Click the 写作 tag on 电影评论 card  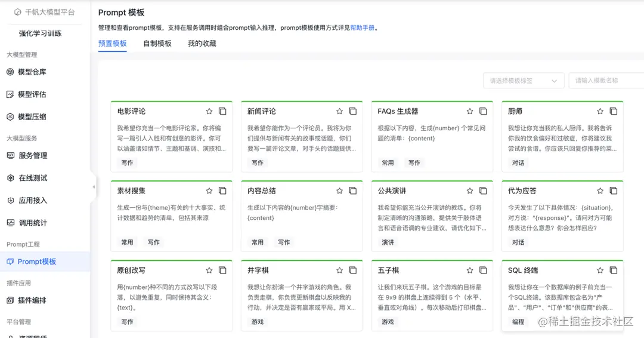tap(128, 163)
